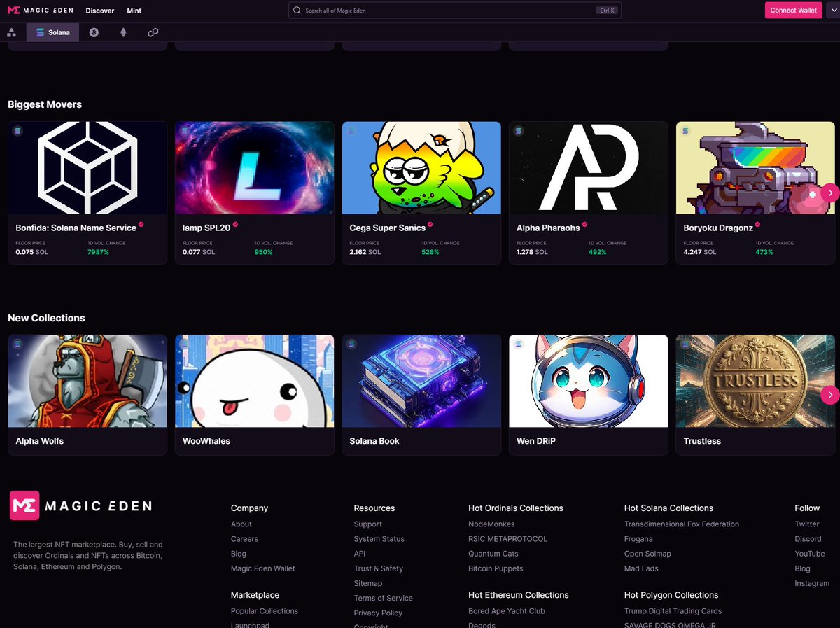
Task: Click the Solana badge on Alpha Wolfs card
Action: click(18, 344)
